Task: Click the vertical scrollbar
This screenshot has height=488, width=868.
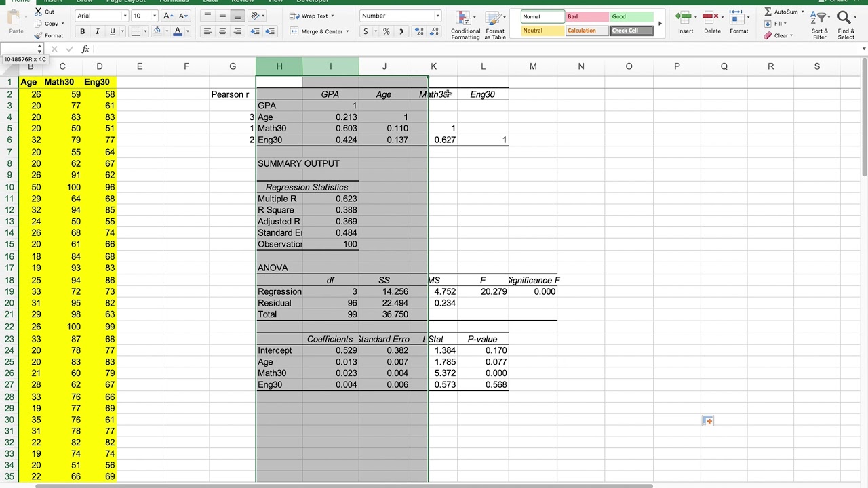Action: [863, 119]
